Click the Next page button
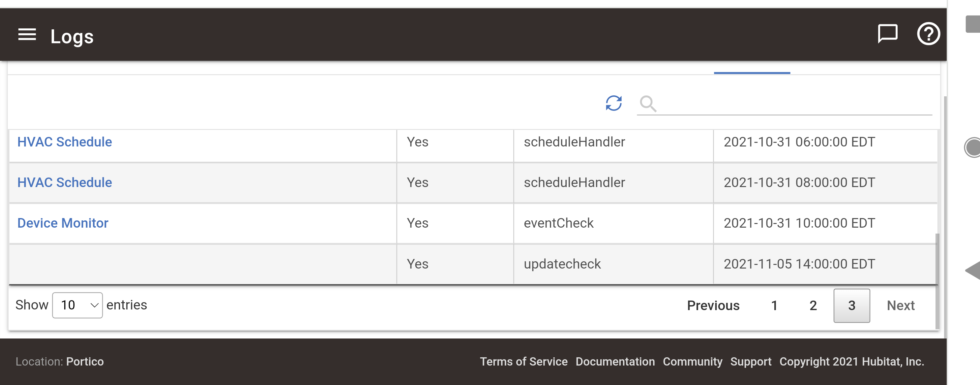 click(901, 305)
